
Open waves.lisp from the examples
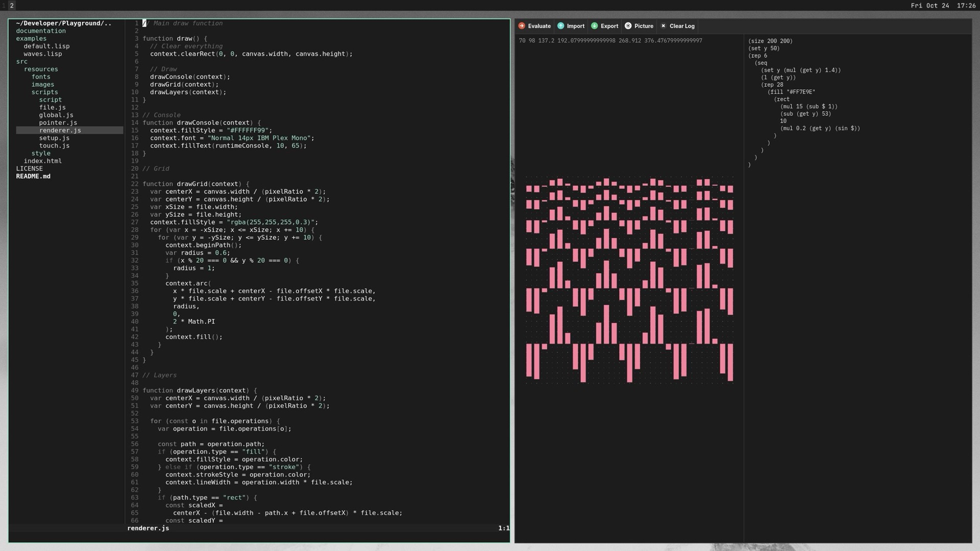[44, 54]
